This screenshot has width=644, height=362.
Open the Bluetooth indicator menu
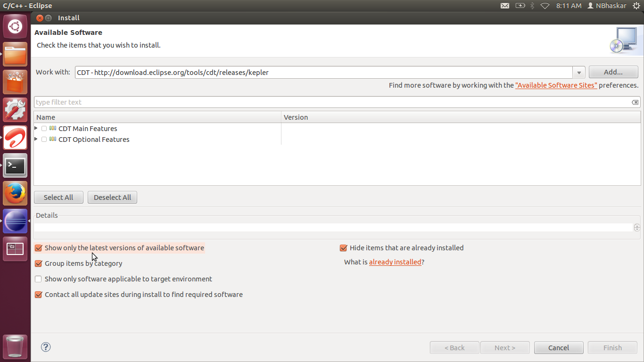[x=532, y=6]
